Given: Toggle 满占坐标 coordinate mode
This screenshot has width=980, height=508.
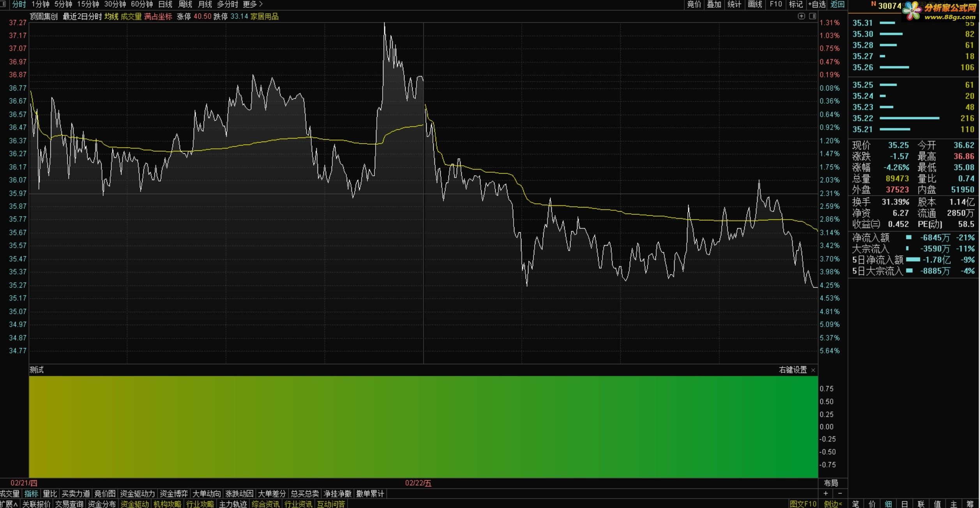Looking at the screenshot, I should pos(158,16).
